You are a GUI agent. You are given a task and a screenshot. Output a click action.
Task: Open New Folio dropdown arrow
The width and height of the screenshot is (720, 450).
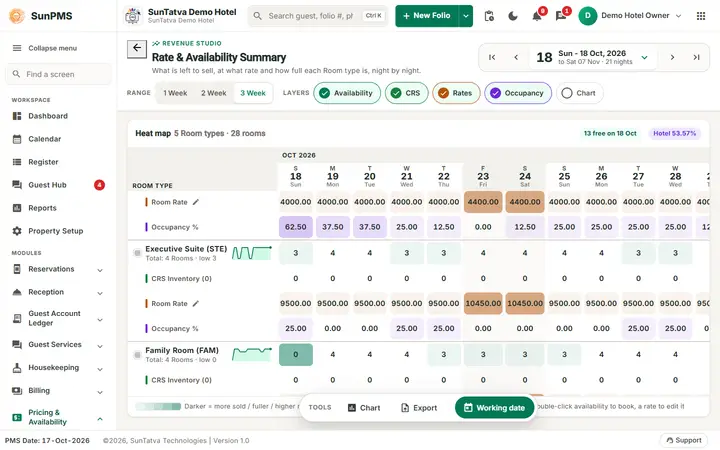click(466, 16)
